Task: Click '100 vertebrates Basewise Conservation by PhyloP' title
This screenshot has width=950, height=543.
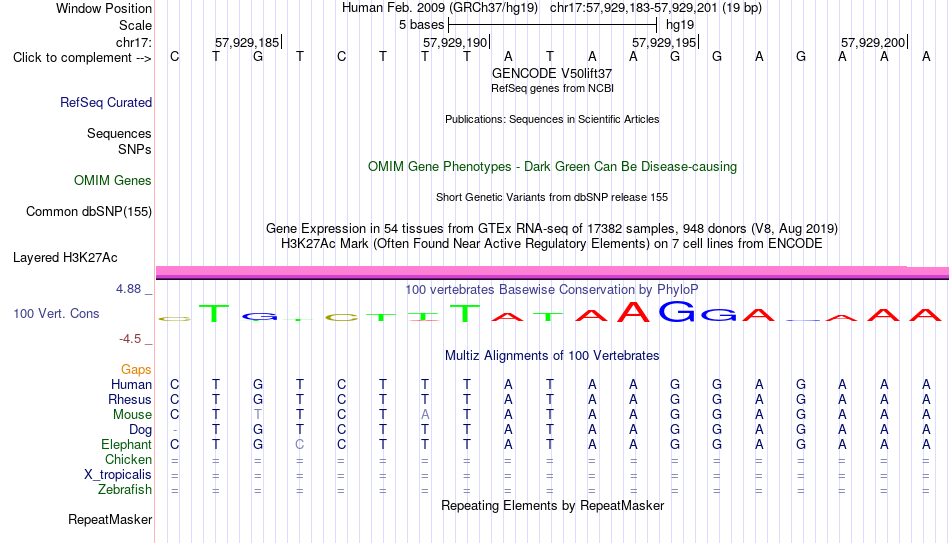Action: pyautogui.click(x=552, y=290)
